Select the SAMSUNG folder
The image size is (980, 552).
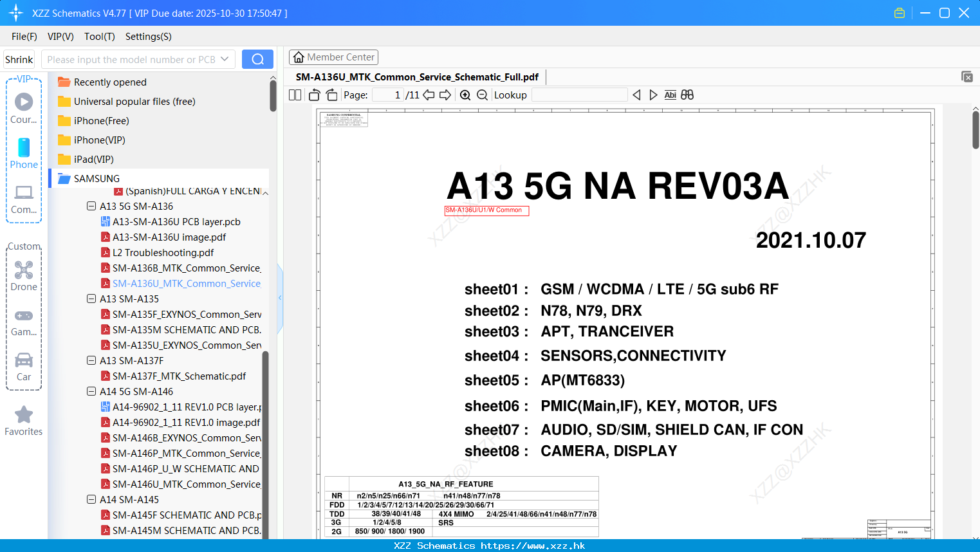[160, 178]
